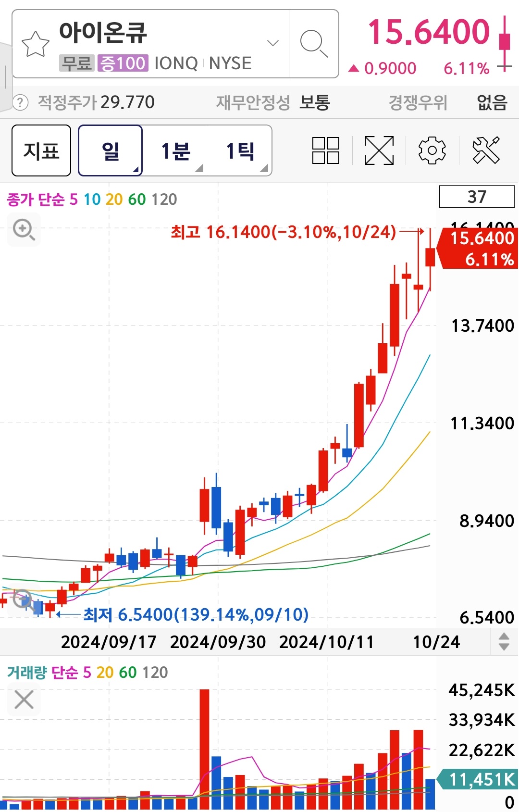
Task: Toggle the volume 20-day average label
Action: pos(105,672)
